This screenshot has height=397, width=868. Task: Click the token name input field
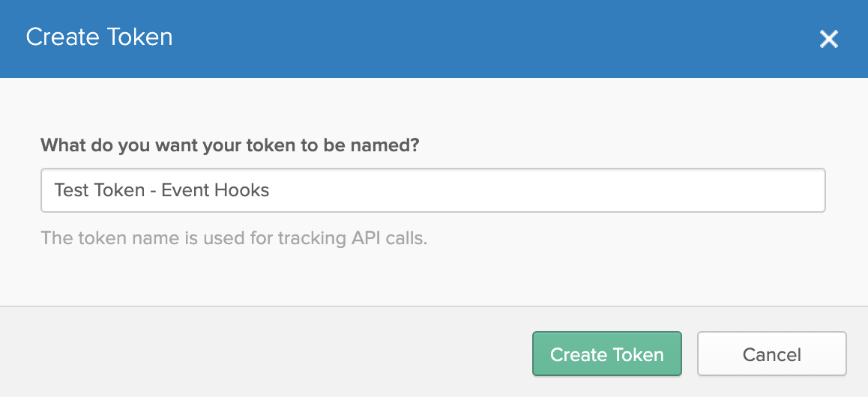[433, 190]
